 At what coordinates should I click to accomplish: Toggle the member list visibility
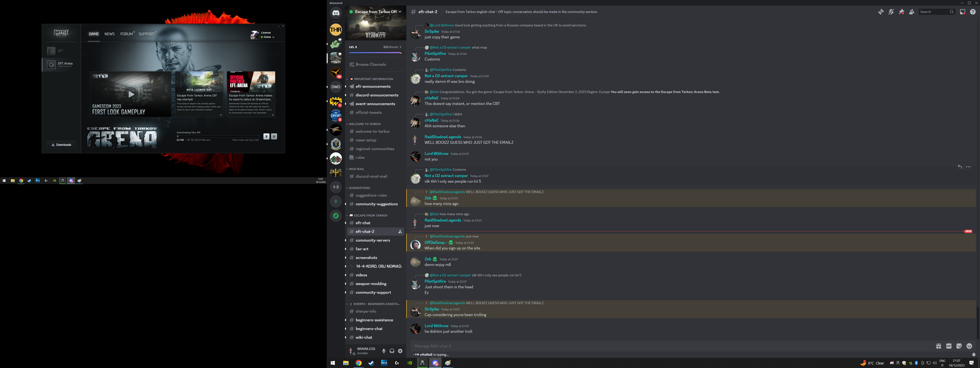click(912, 12)
